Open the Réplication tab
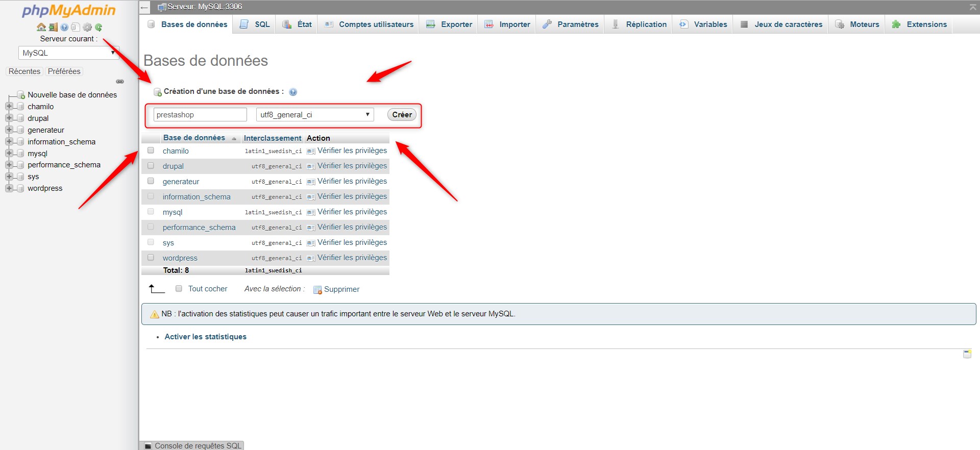This screenshot has width=980, height=450. click(639, 24)
